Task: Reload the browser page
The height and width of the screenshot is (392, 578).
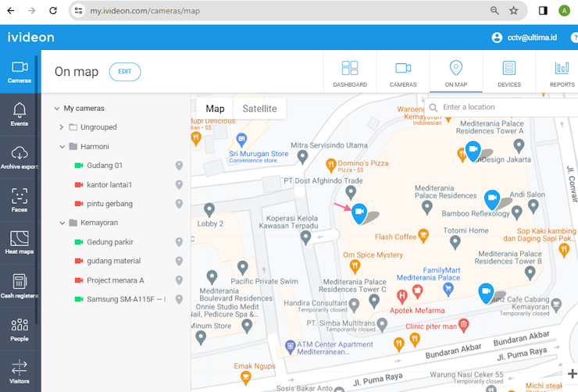Action: click(x=53, y=11)
